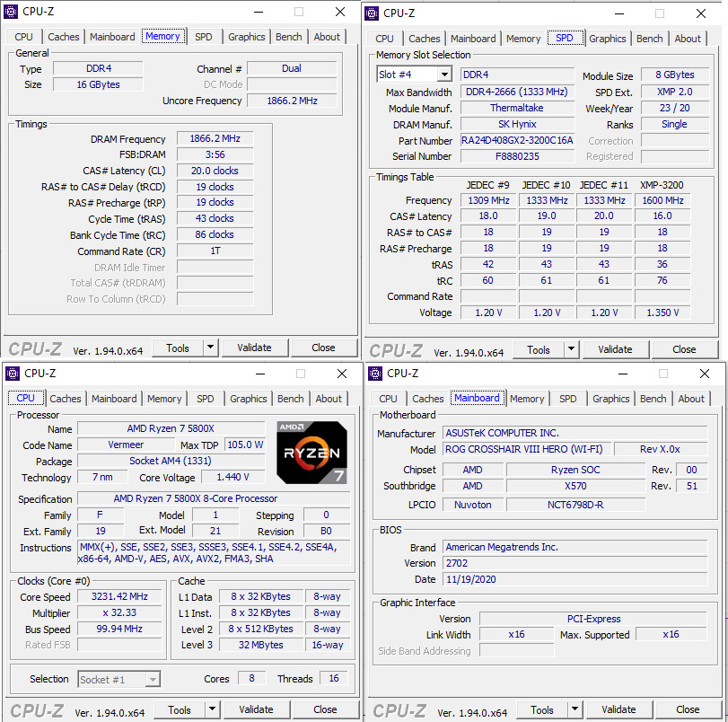Click the CPU-Z app icon in the CPU window title bar

pyautogui.click(x=13, y=374)
